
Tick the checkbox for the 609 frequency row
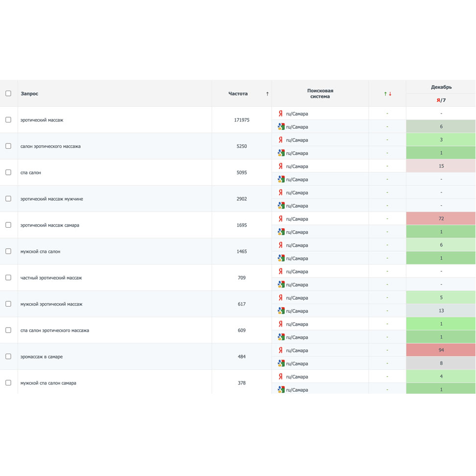(8, 330)
